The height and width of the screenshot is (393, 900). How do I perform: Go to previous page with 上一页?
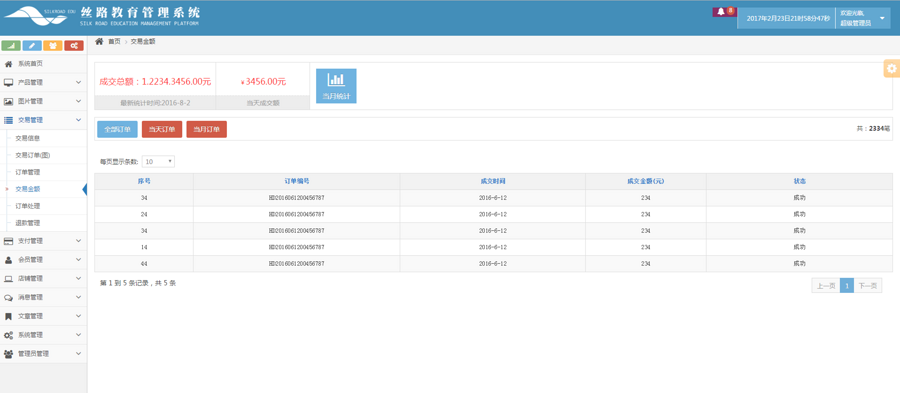pos(825,286)
